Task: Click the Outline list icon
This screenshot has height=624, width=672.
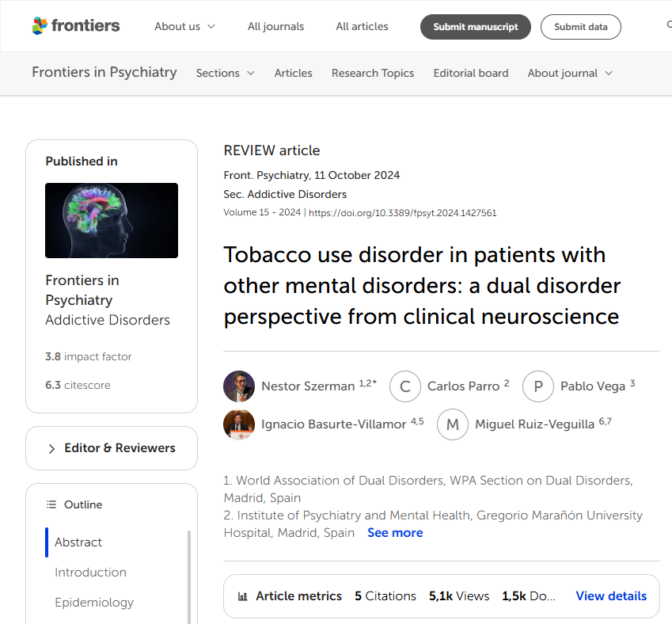Action: [x=51, y=504]
